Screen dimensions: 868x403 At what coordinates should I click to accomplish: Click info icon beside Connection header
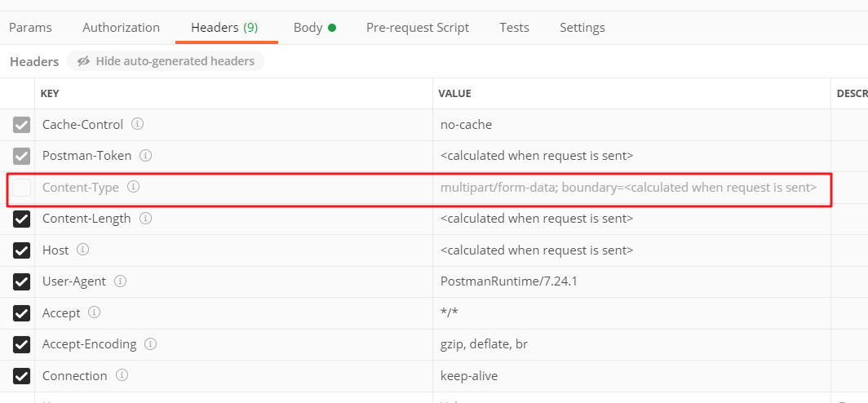(122, 375)
